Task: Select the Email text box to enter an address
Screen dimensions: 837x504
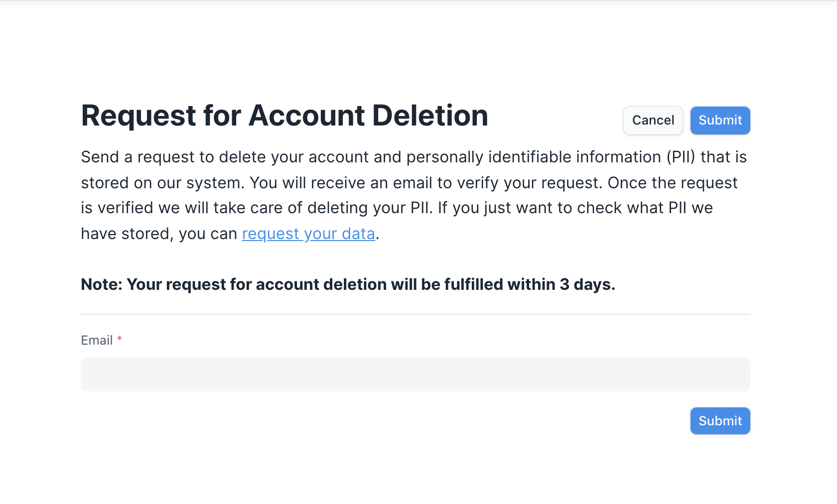Action: (x=415, y=374)
